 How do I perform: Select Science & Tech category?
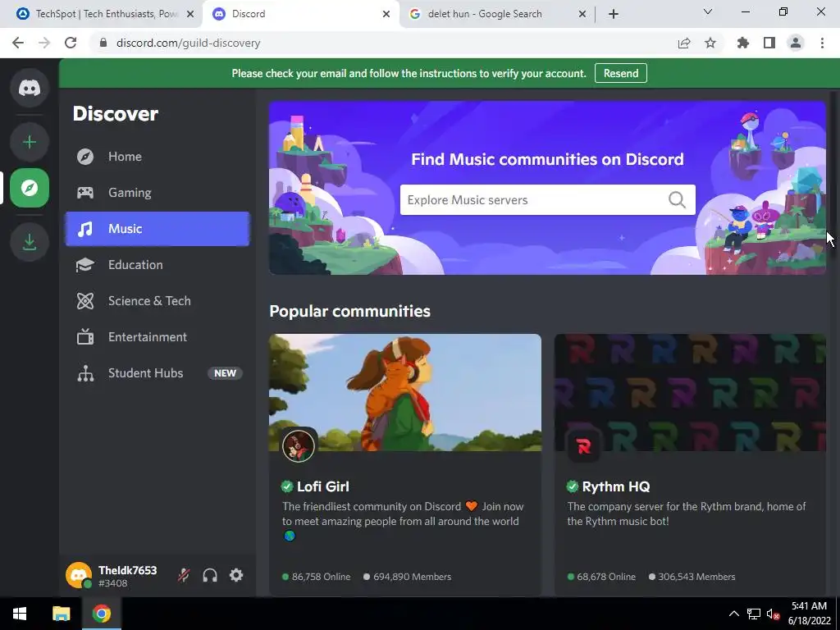point(157,301)
